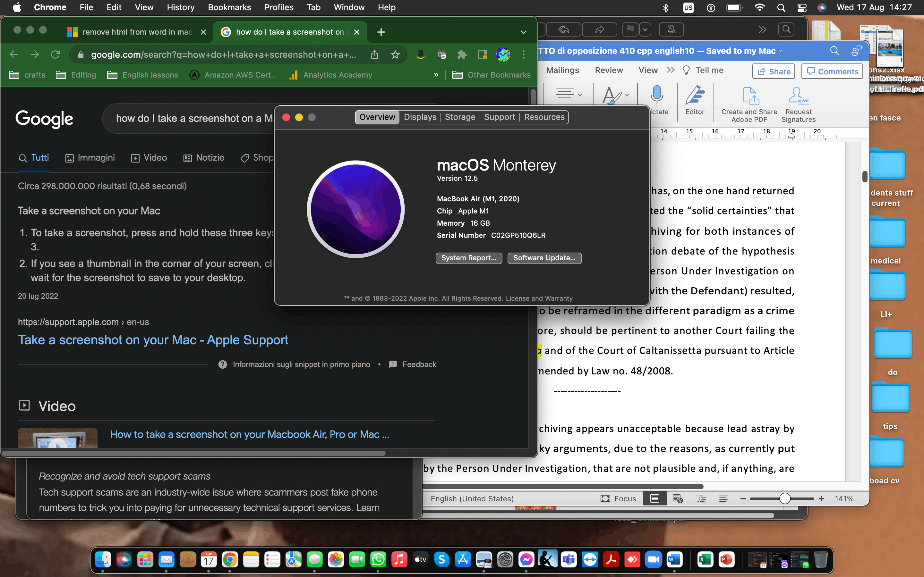Click the Software Update button
This screenshot has width=924, height=577.
click(x=544, y=258)
